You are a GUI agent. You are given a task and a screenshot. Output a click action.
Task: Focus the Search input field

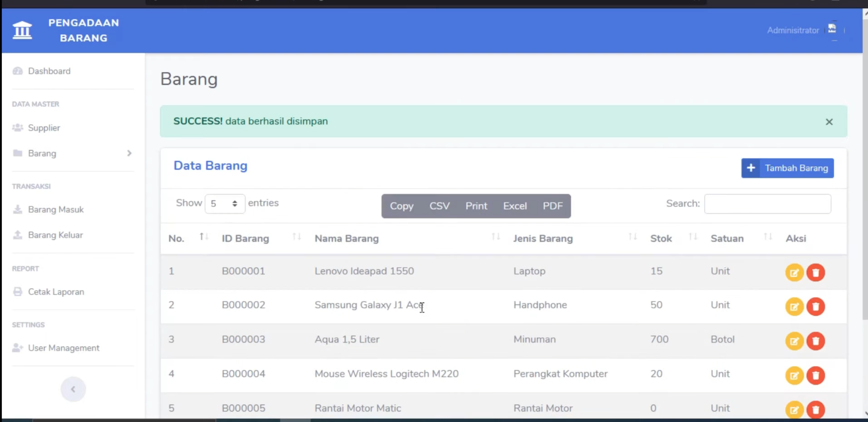768,204
